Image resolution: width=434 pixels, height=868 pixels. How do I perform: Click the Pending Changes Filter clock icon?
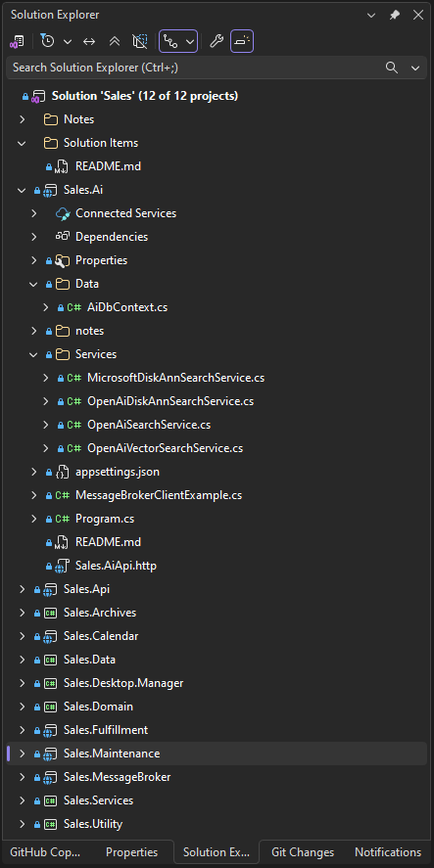pyautogui.click(x=48, y=41)
